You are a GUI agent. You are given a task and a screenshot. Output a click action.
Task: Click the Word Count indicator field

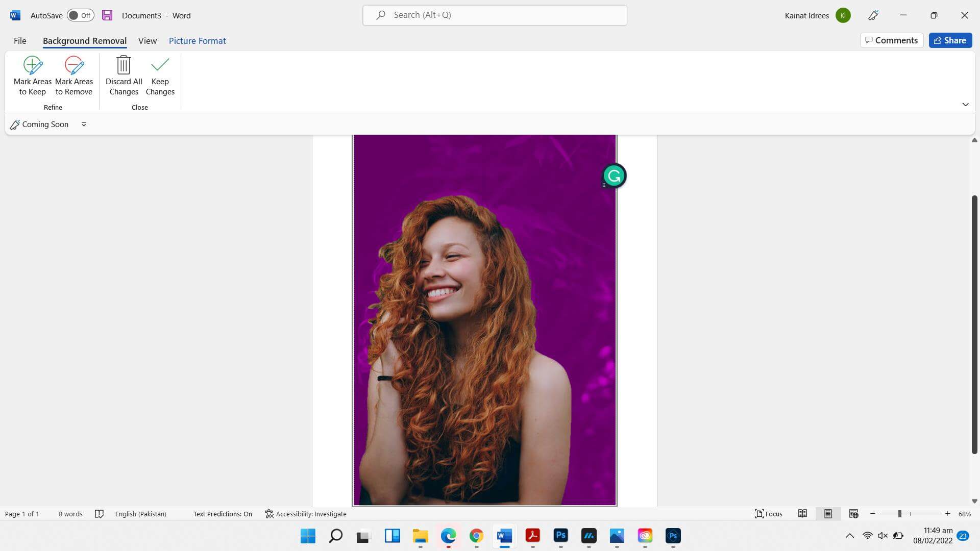pos(69,513)
